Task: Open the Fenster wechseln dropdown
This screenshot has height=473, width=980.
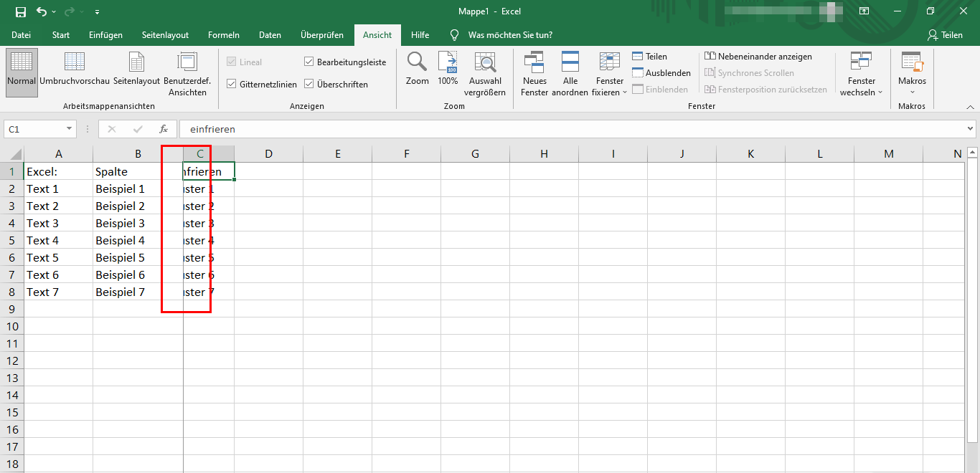Action: [862, 73]
